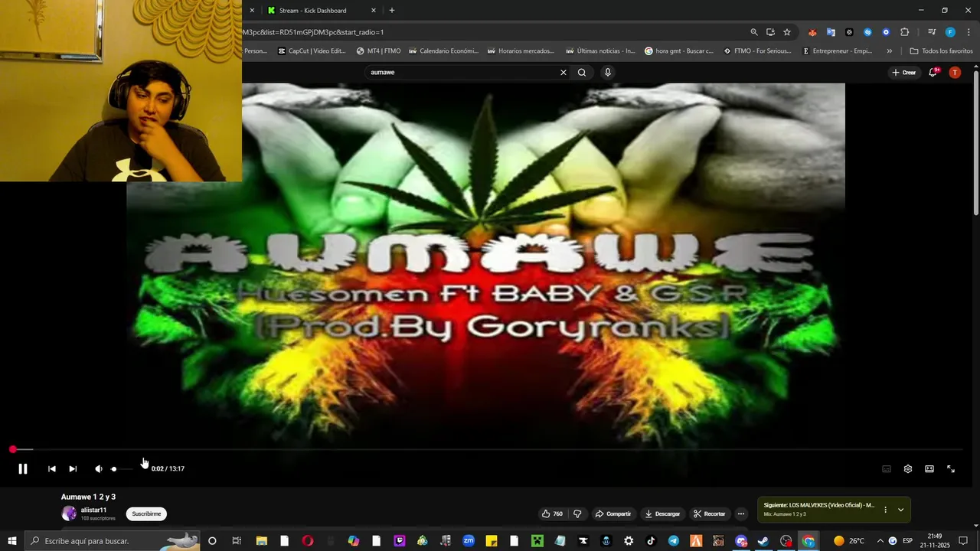Open the media control music icon
Viewport: 980px width, 551px height.
[932, 32]
